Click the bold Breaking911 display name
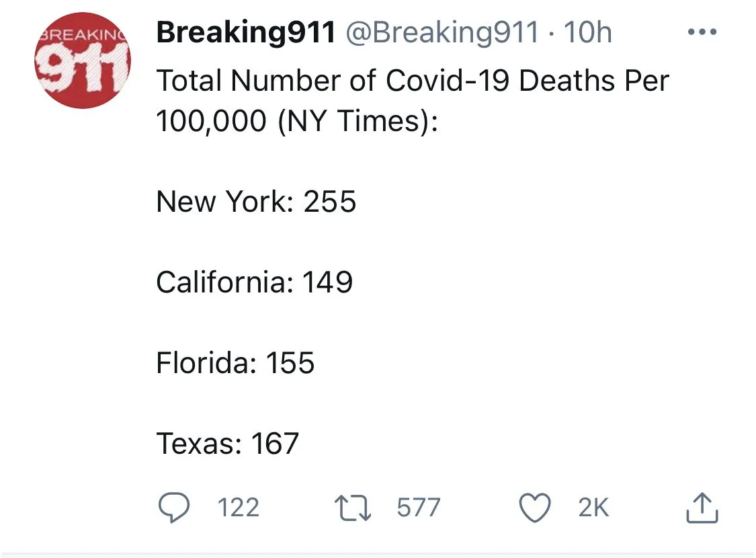 tap(245, 33)
